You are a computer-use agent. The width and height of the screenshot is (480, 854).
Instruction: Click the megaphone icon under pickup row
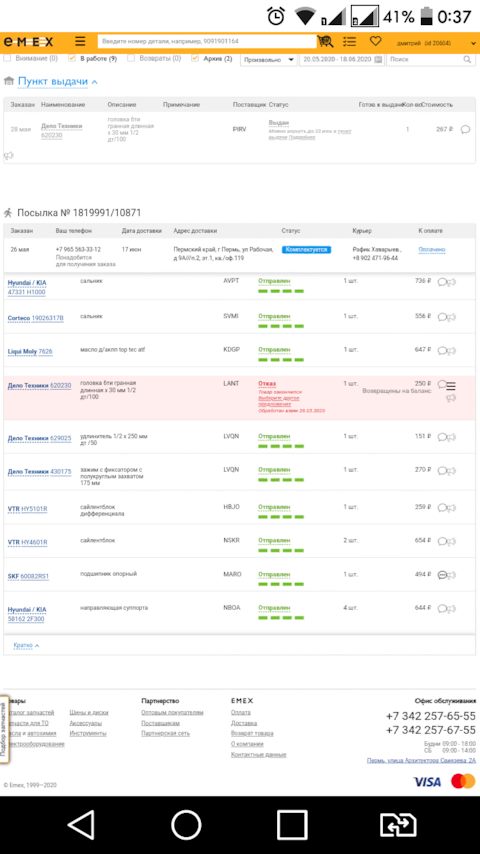(8, 155)
